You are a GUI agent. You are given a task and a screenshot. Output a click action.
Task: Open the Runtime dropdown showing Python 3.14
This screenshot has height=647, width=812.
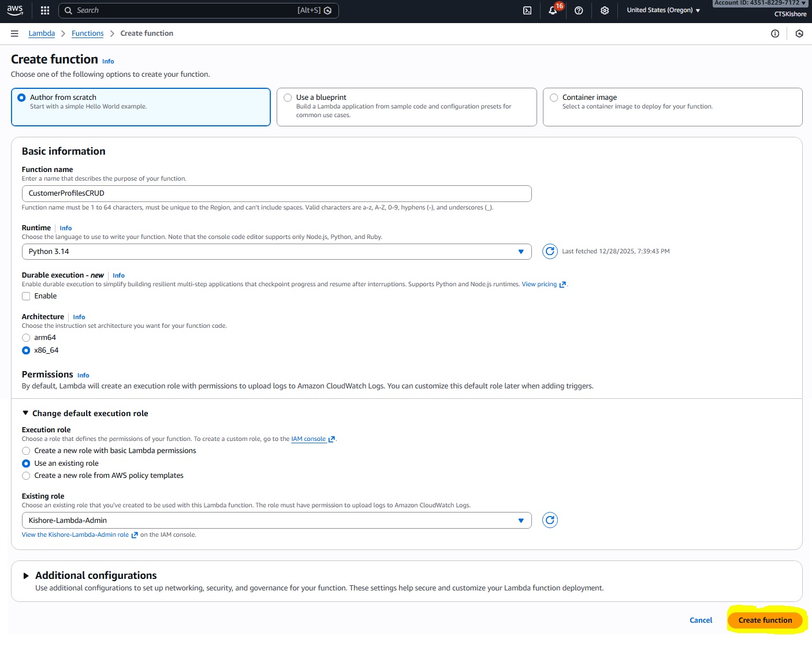coord(276,252)
